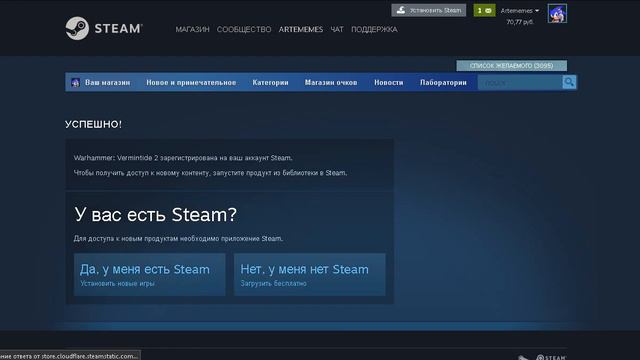Click the У вас есть Steam? heading

click(155, 215)
